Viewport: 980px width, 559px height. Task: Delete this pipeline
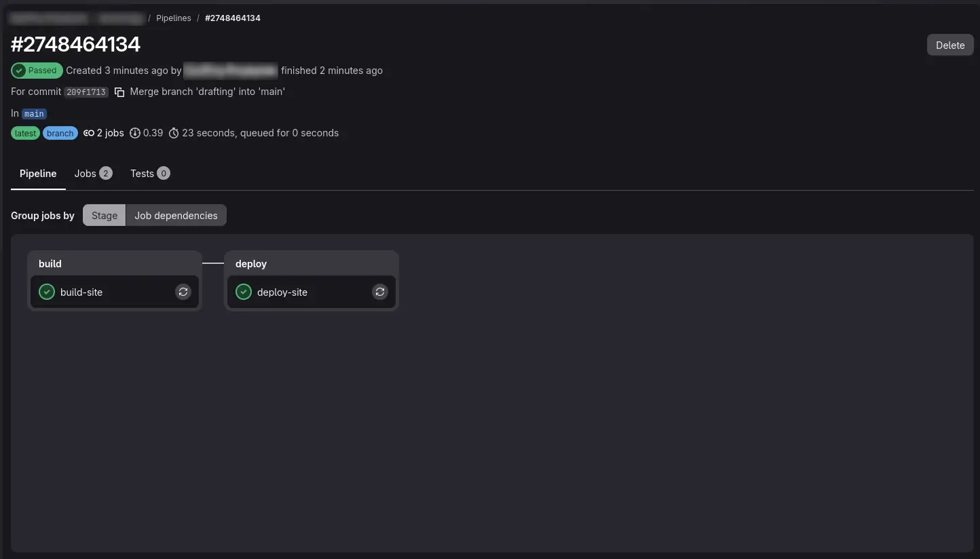(x=950, y=45)
